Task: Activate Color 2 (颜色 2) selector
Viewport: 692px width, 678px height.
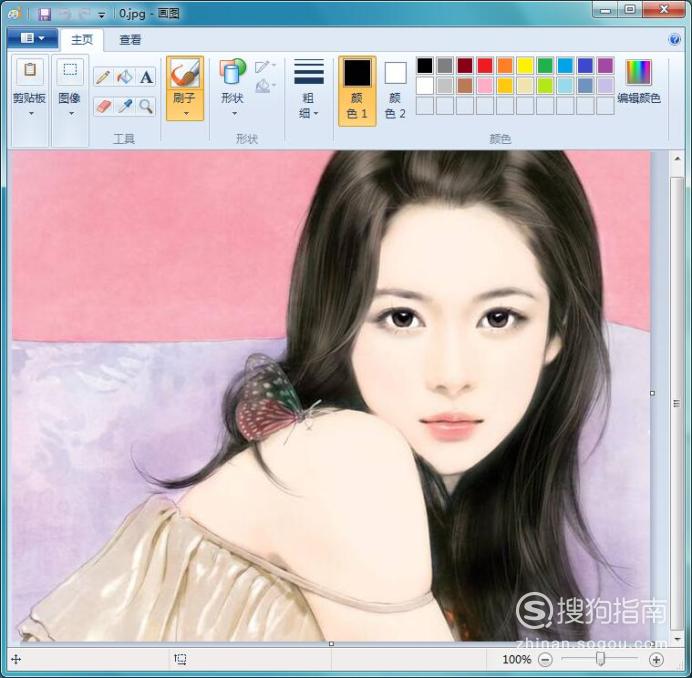Action: coord(395,91)
